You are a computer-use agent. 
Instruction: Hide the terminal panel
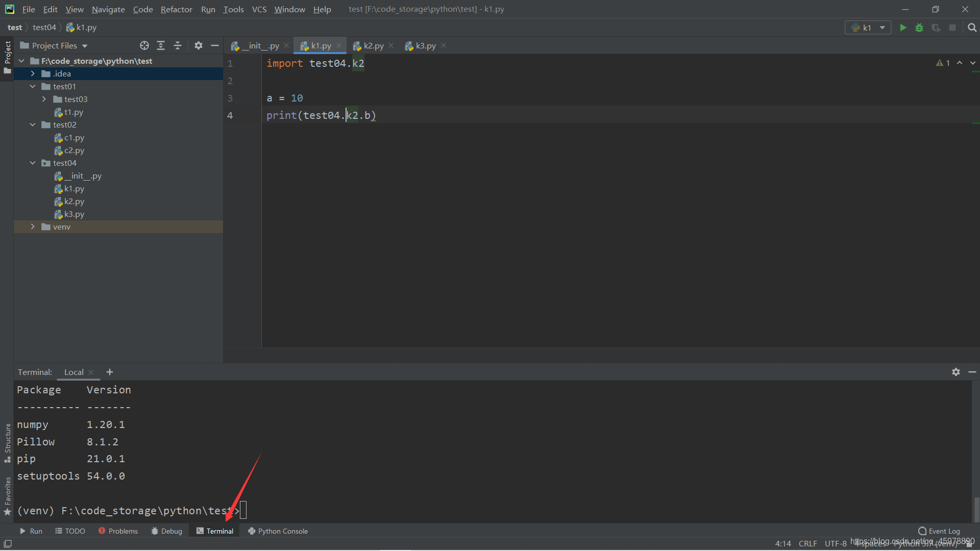(972, 372)
